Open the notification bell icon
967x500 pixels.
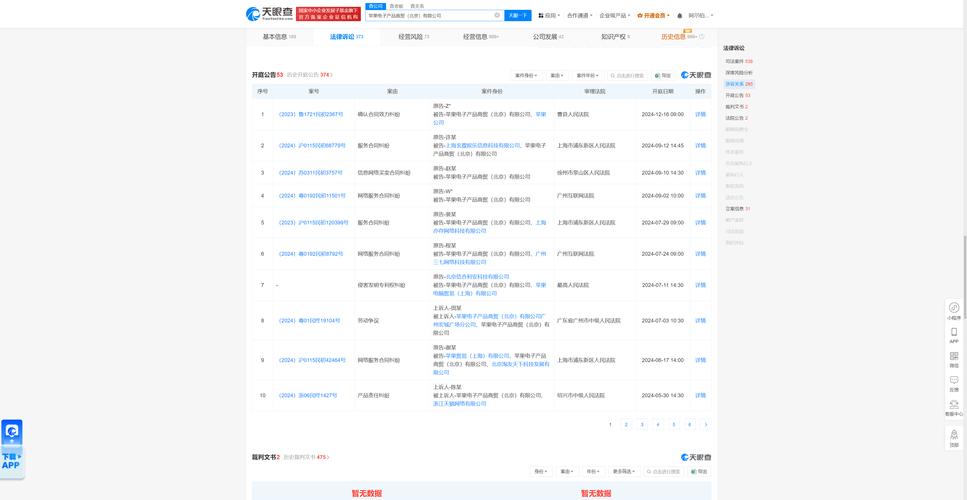pos(680,15)
